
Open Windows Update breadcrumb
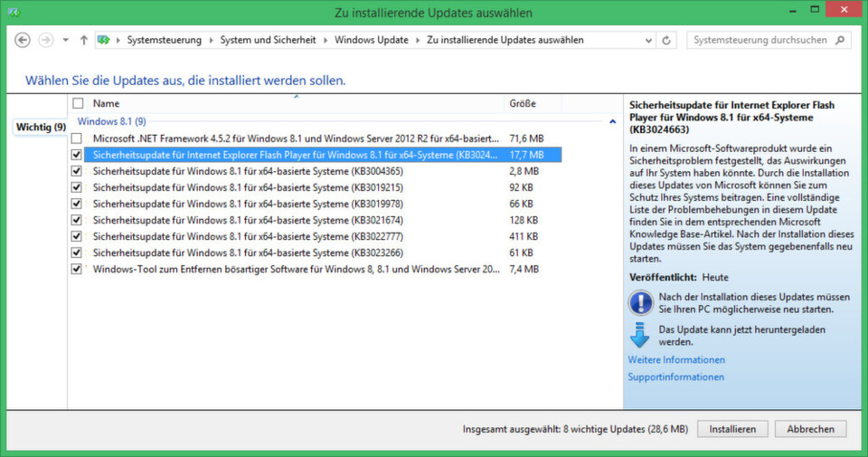(371, 40)
